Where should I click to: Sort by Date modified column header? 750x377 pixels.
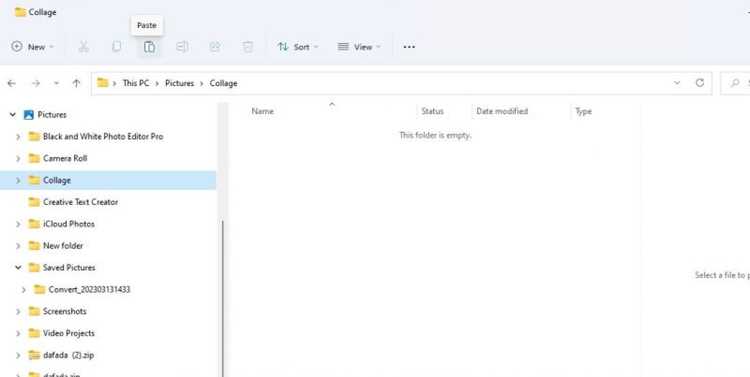(502, 111)
